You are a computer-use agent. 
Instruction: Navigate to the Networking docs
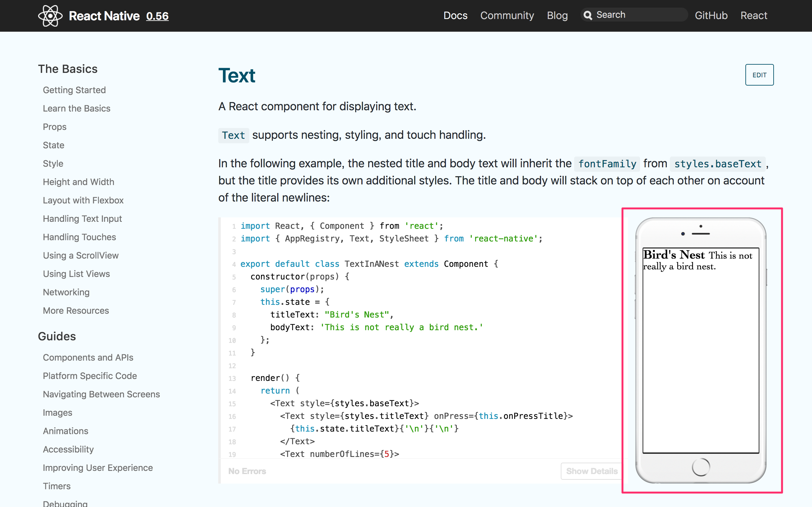click(x=66, y=292)
